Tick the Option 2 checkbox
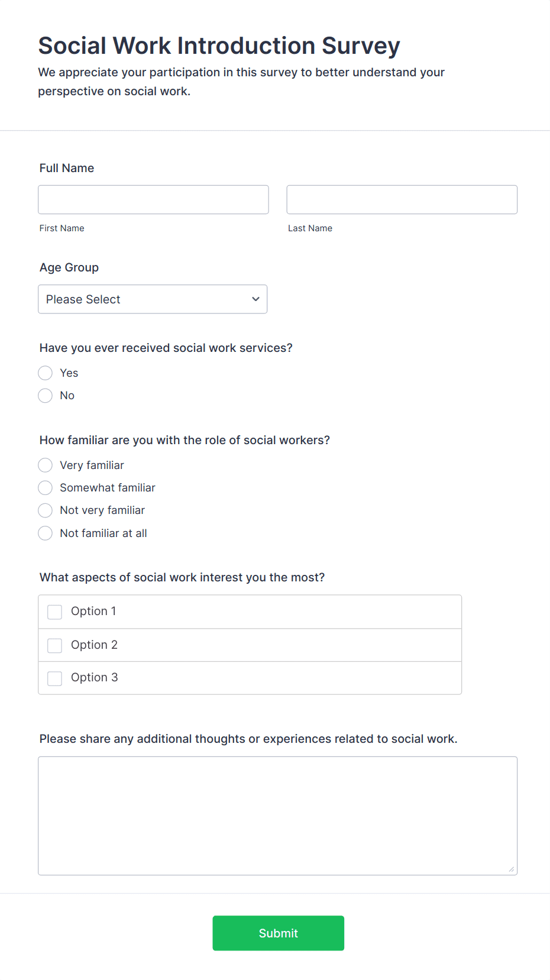Viewport: 550px width, 980px height. [x=55, y=645]
